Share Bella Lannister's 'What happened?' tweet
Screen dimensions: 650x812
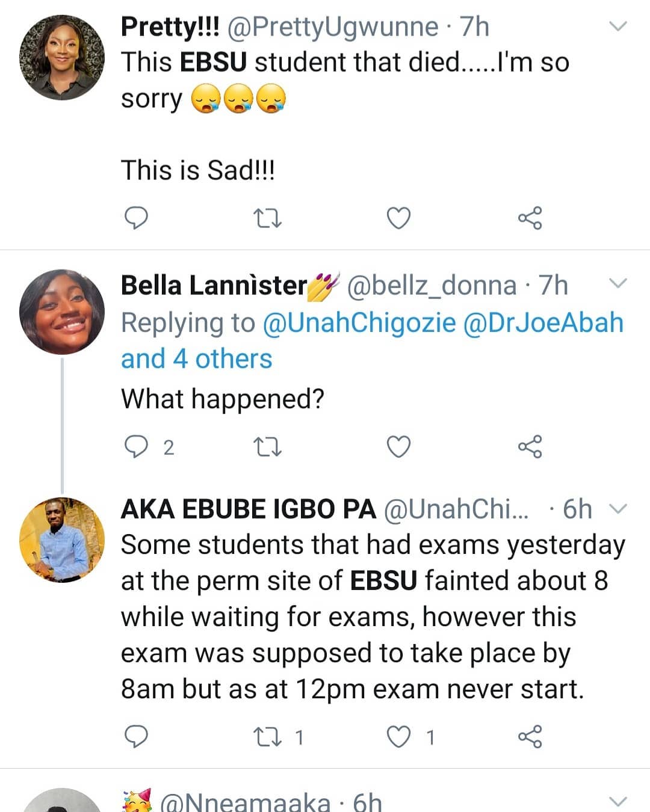click(x=530, y=447)
